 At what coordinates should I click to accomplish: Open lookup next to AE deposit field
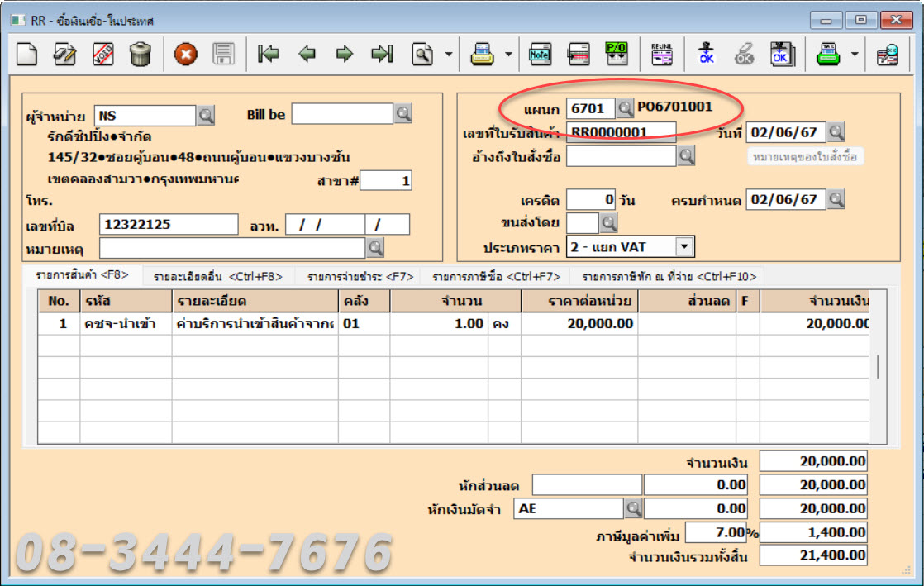(x=633, y=508)
